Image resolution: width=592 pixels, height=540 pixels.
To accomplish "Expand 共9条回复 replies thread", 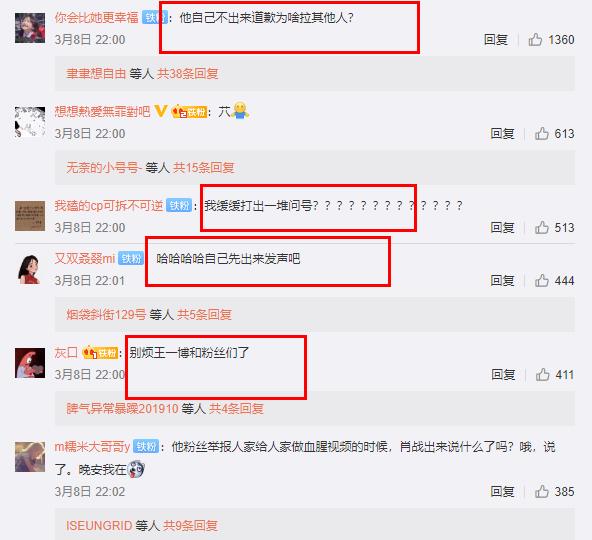I will (x=190, y=525).
